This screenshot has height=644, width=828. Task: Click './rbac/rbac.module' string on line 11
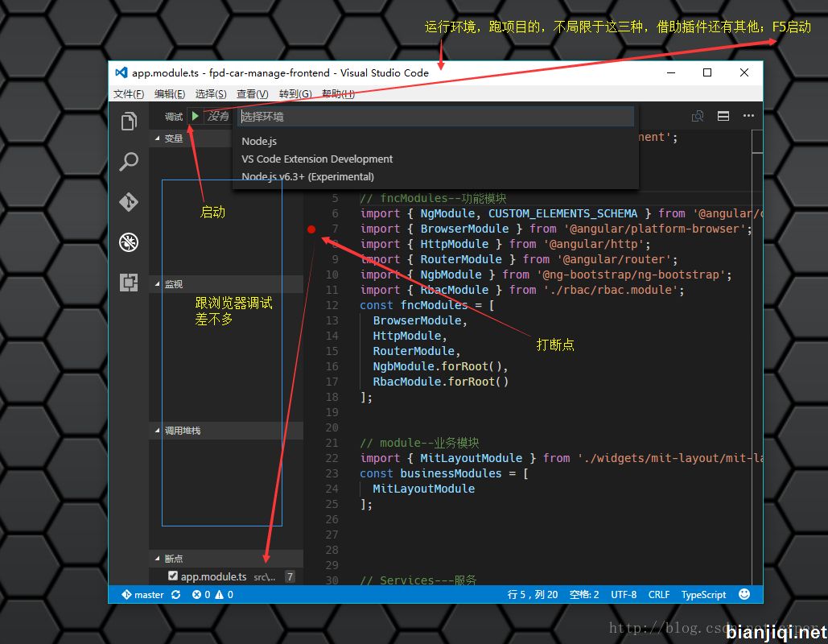[611, 290]
